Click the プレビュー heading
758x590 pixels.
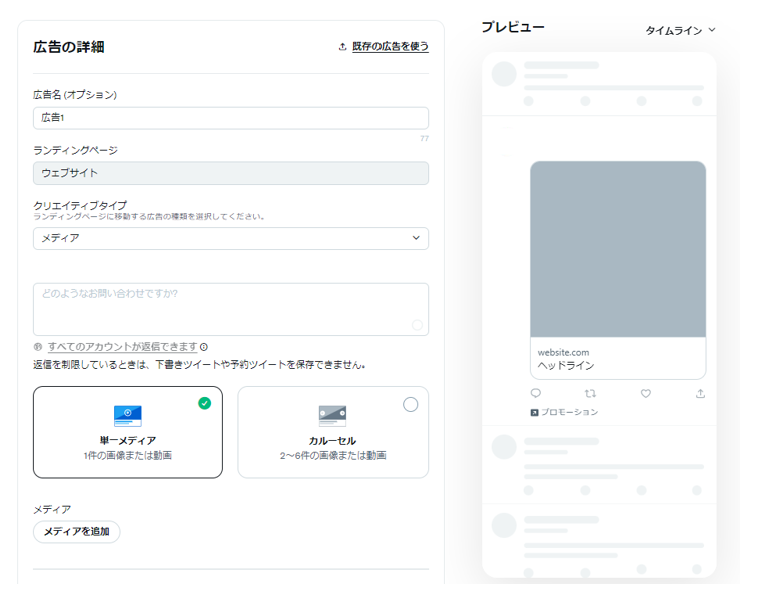(x=513, y=27)
